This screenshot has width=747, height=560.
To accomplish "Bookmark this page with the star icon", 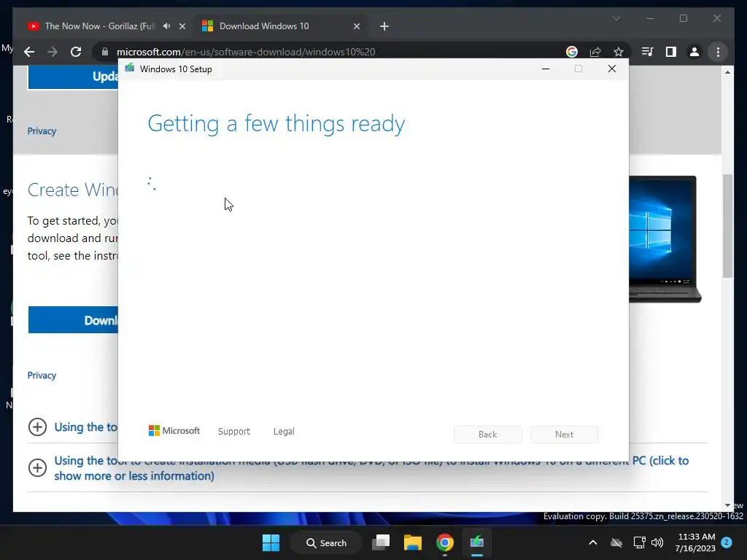I will [619, 52].
